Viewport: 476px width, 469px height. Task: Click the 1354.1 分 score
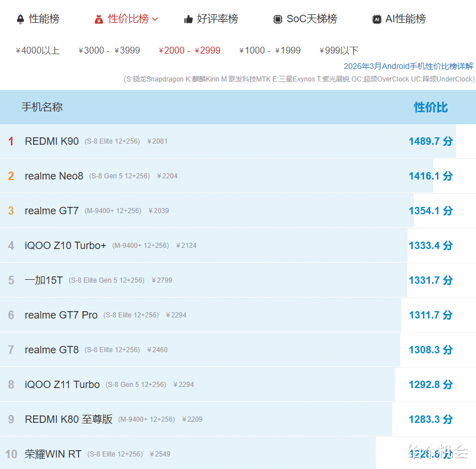pos(431,210)
